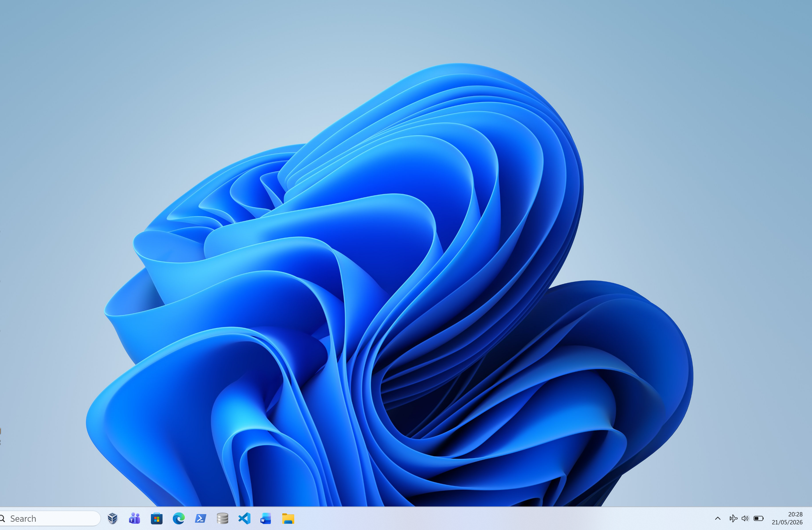Open the Microsoft Store taskbar icon
The width and height of the screenshot is (812, 530).
click(x=157, y=518)
